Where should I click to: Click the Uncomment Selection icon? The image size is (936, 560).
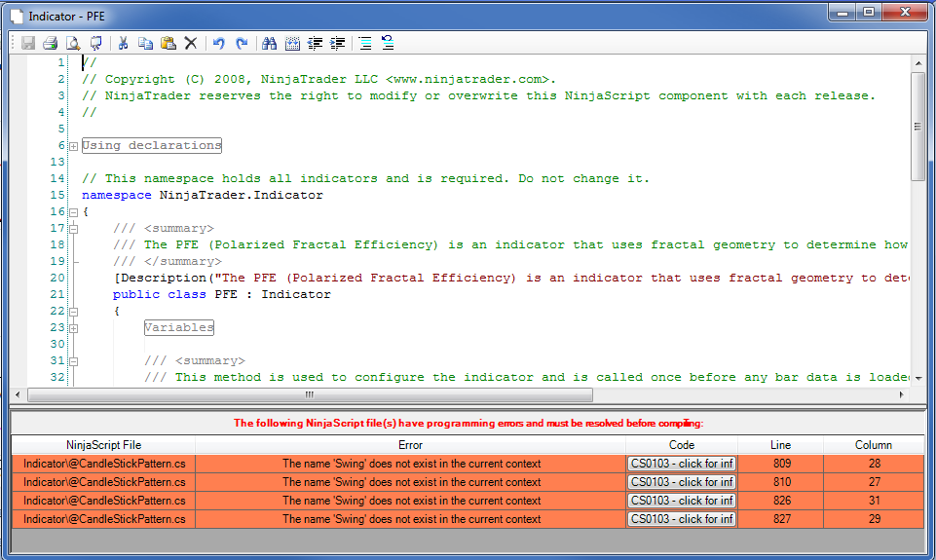tap(388, 43)
